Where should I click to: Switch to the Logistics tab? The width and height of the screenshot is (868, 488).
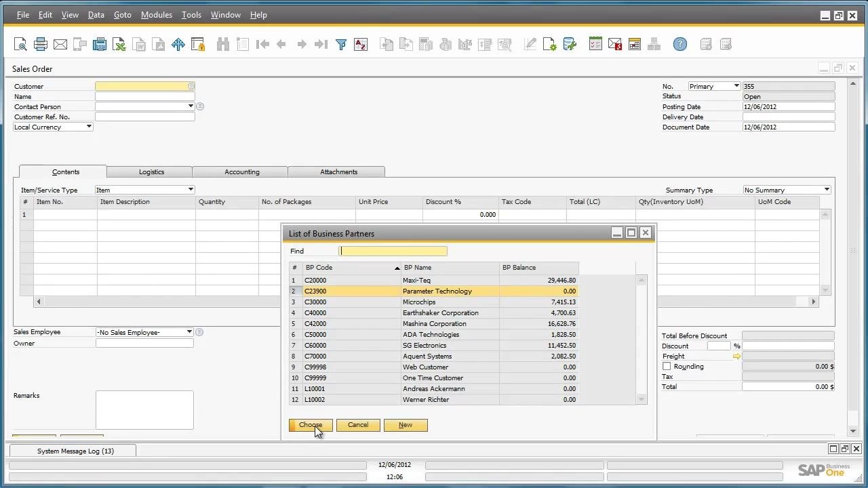[152, 172]
